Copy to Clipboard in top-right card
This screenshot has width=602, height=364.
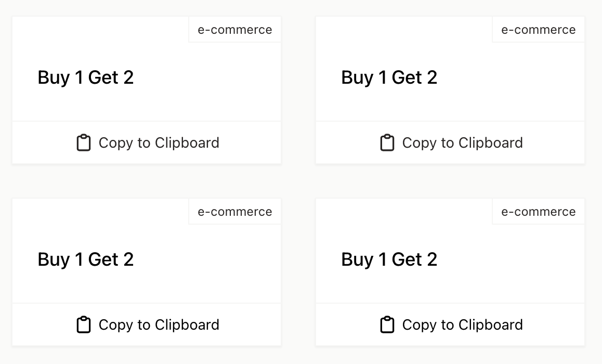pos(450,143)
